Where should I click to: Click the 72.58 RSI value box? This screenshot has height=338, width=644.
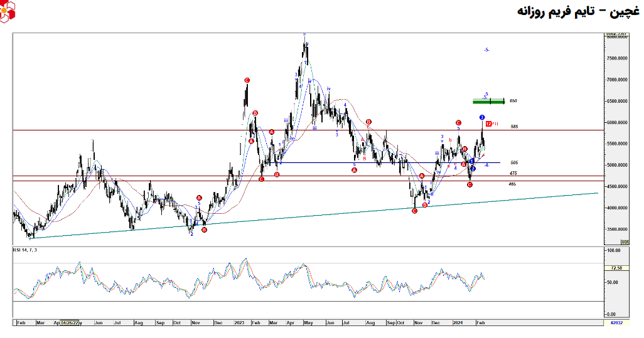point(616,268)
